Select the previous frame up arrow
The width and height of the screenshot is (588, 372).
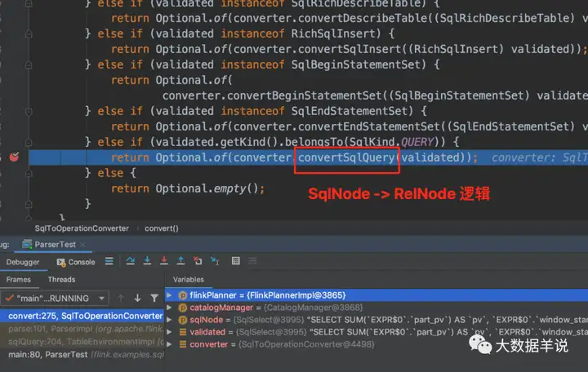tap(121, 299)
